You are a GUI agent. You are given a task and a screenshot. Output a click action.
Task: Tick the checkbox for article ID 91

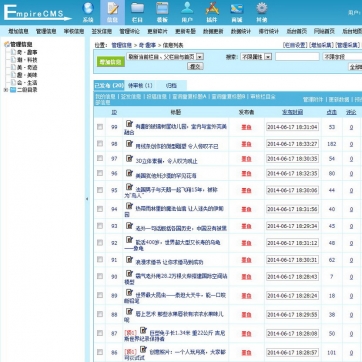pyautogui.click(x=100, y=259)
